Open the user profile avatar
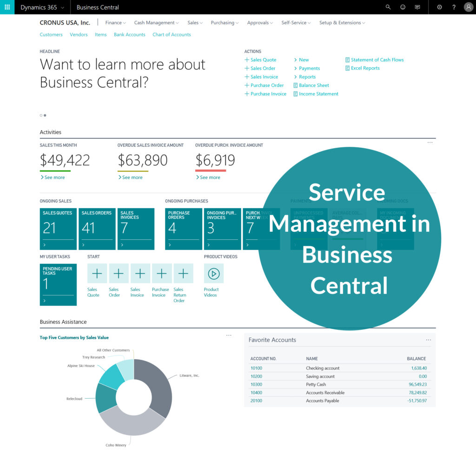476x460 pixels. click(x=469, y=7)
